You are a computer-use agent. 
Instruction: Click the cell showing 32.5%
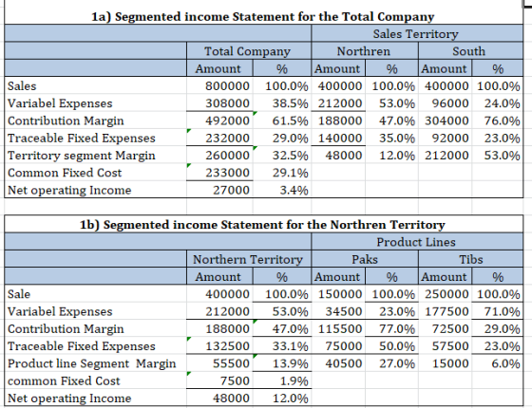[282, 156]
